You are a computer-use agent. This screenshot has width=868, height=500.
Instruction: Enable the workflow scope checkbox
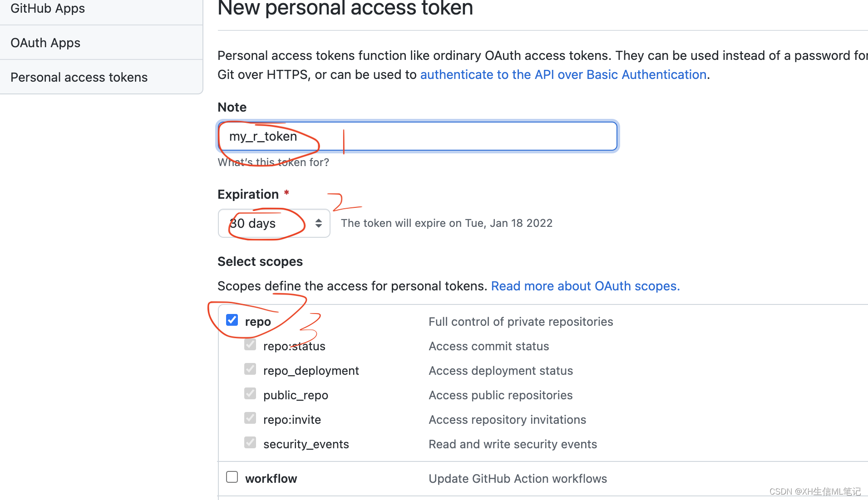(x=232, y=477)
